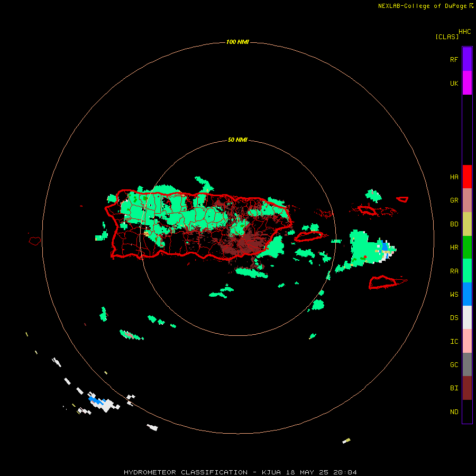Select the IC light pink legend swatch
476x476 pixels.
pyautogui.click(x=467, y=341)
